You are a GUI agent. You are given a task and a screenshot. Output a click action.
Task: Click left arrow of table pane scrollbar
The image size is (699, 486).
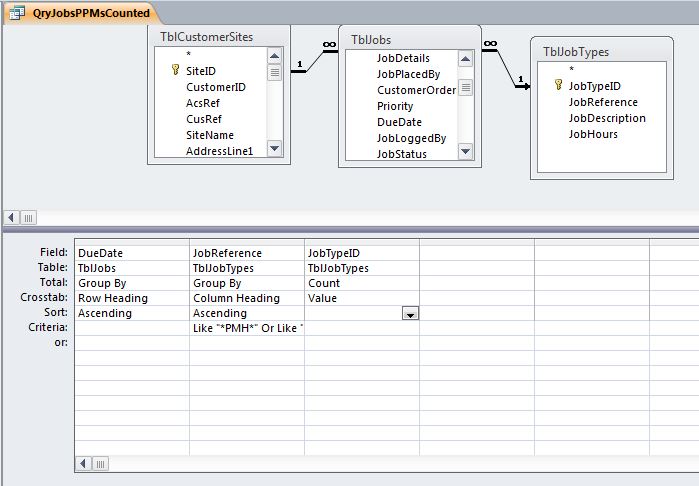[11, 218]
